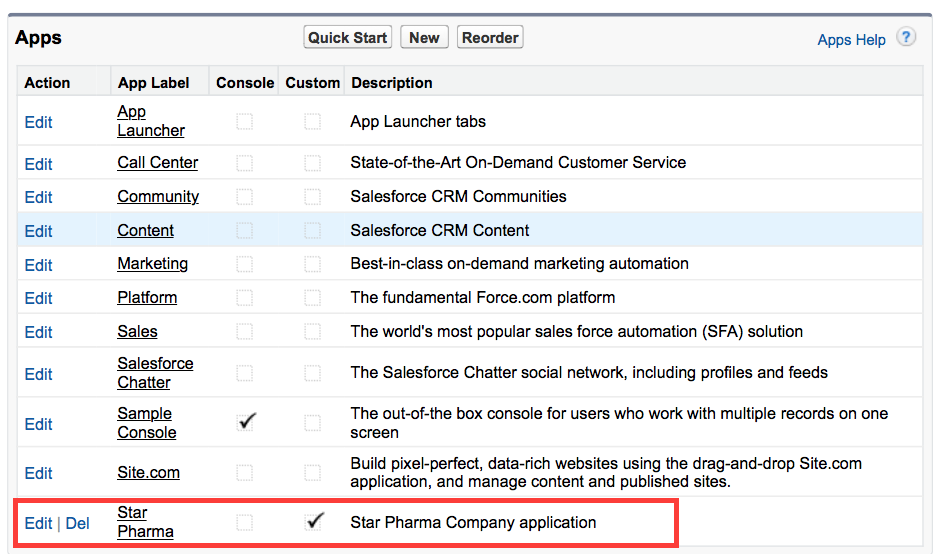
Task: Open the Sample Console label link
Action: 147,422
